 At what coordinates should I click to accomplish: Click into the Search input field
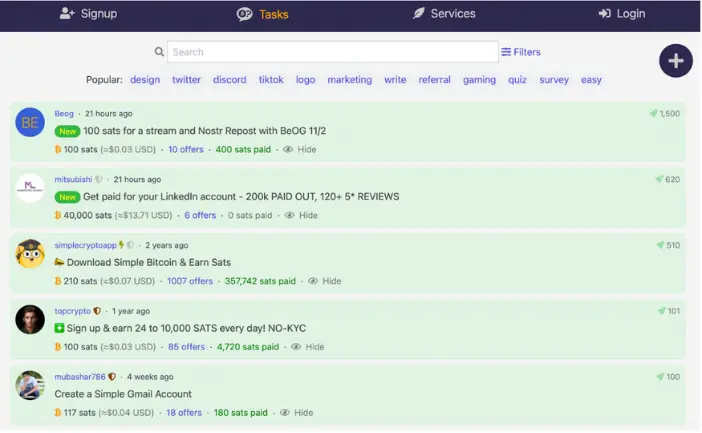point(332,52)
